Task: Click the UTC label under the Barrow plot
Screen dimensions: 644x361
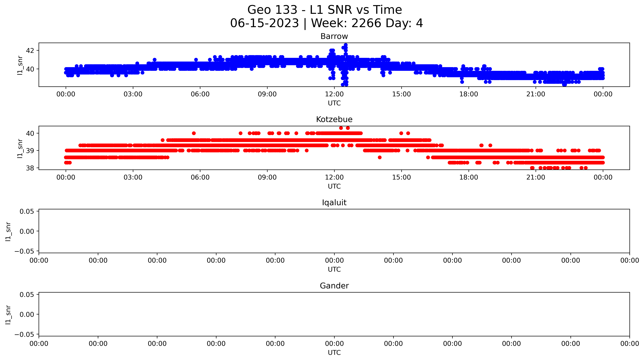Action: coord(334,103)
